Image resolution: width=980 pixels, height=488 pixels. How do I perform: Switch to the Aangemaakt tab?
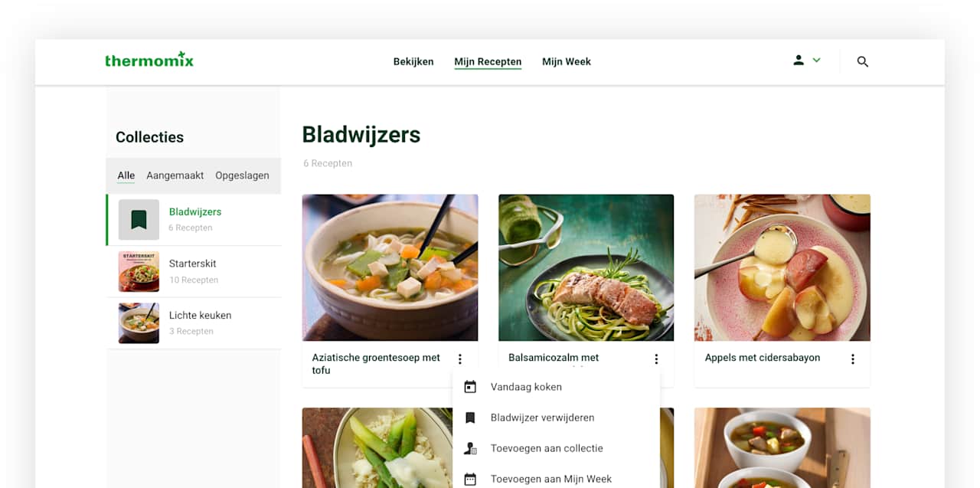pos(175,175)
